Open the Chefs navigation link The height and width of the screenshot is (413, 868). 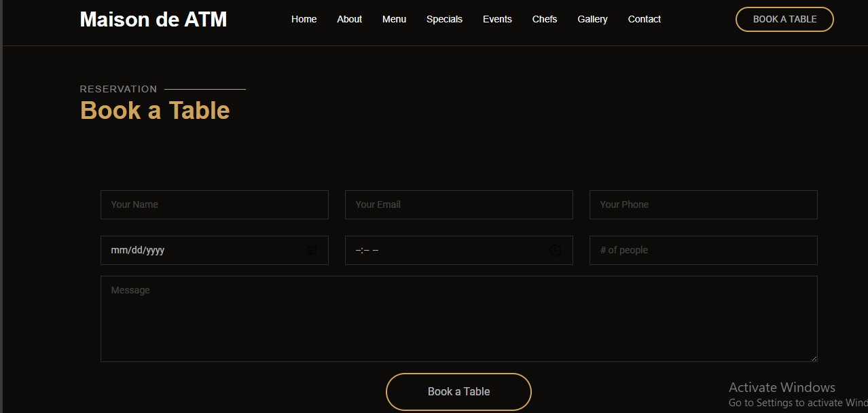(545, 19)
